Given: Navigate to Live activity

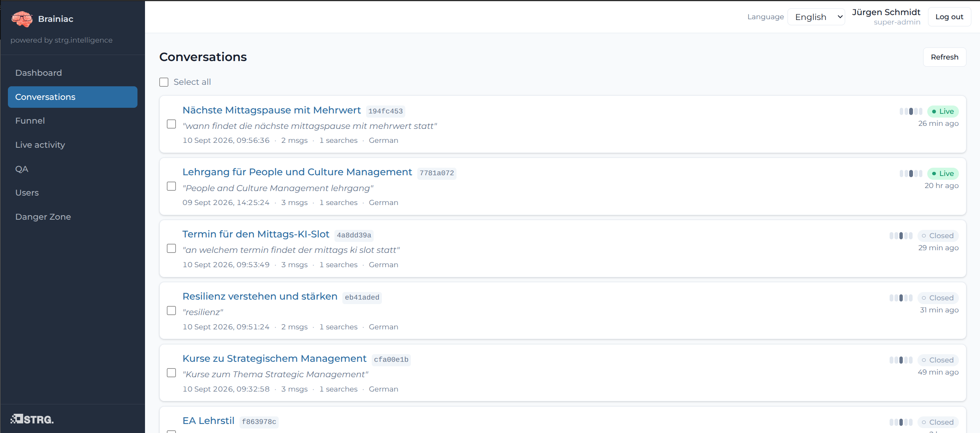Looking at the screenshot, I should click(x=73, y=145).
